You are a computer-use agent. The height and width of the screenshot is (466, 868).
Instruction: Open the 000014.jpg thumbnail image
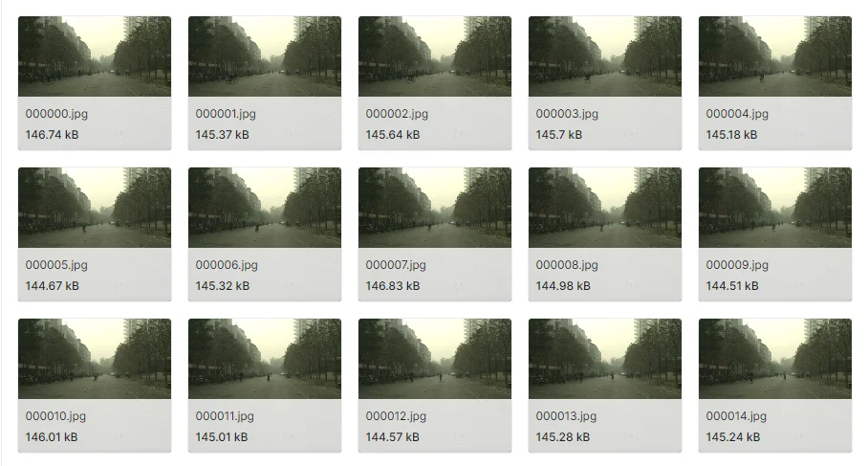775,359
